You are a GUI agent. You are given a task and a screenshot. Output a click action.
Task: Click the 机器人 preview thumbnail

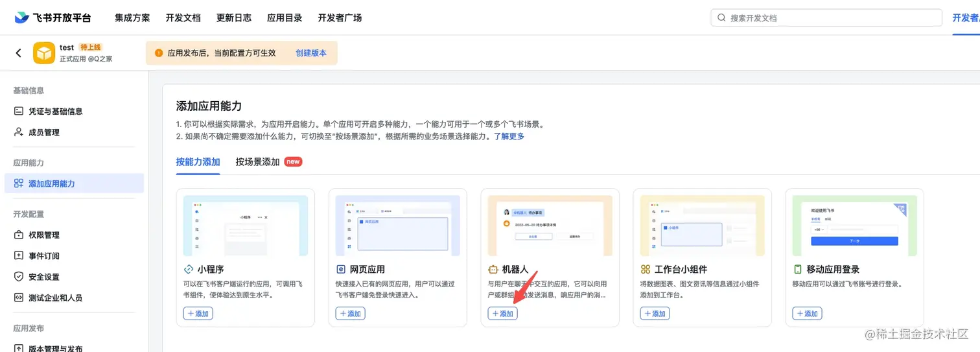click(550, 226)
